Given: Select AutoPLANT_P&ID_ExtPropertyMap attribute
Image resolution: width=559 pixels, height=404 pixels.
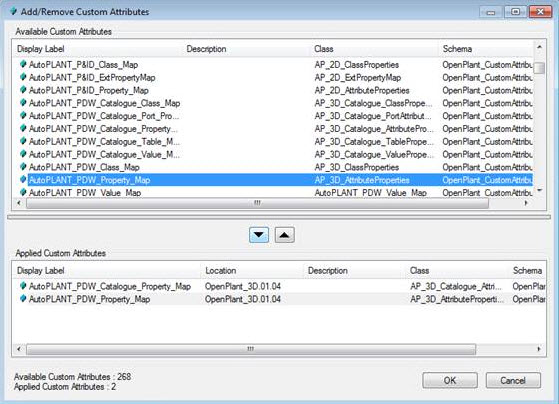Looking at the screenshot, I should (x=92, y=78).
